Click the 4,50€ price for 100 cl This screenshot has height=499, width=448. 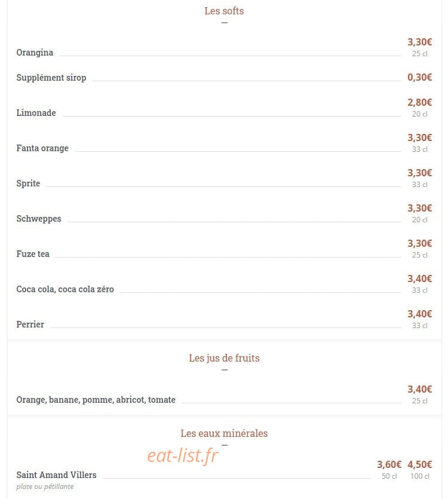click(x=420, y=464)
